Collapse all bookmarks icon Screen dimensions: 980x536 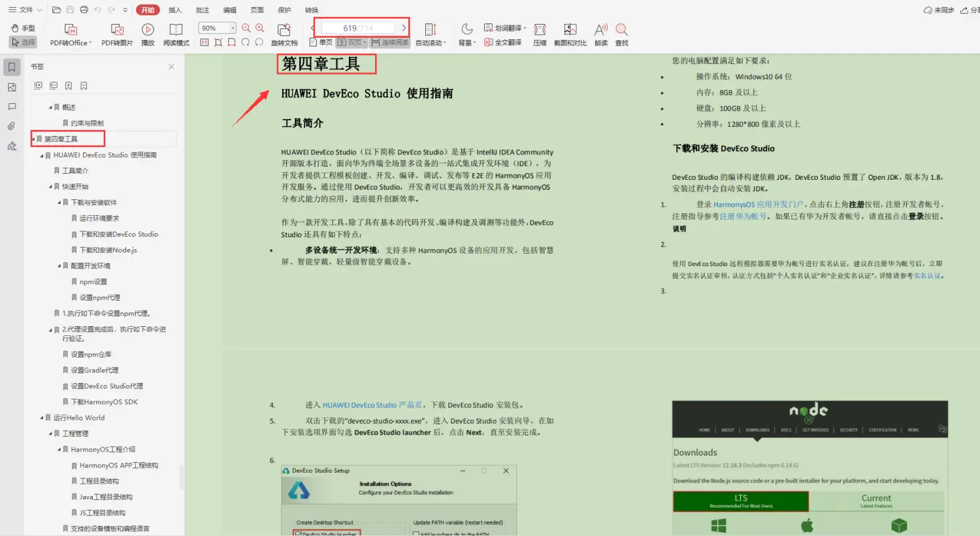pyautogui.click(x=54, y=86)
